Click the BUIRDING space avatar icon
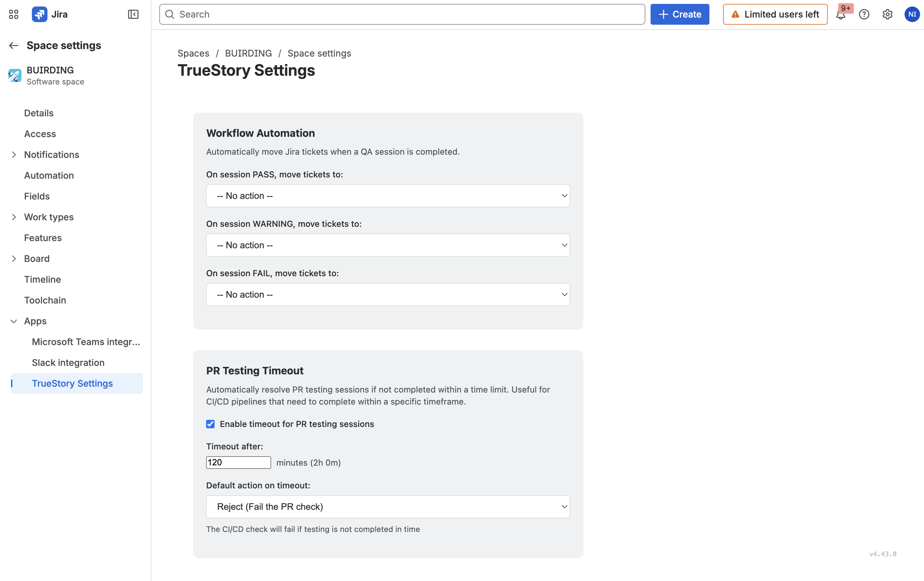924x581 pixels. click(15, 75)
